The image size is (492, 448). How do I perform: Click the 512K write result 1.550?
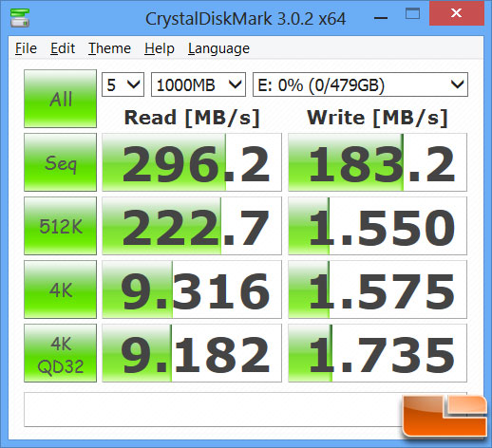pos(377,226)
